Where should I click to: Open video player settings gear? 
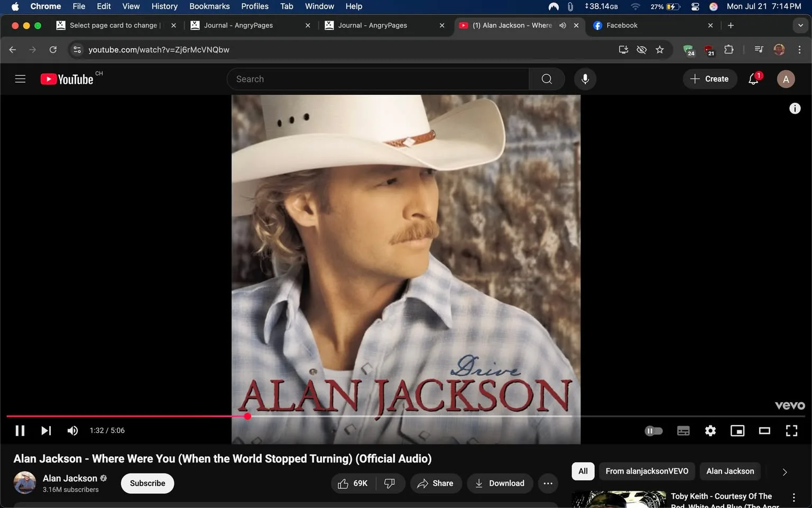pos(710,431)
